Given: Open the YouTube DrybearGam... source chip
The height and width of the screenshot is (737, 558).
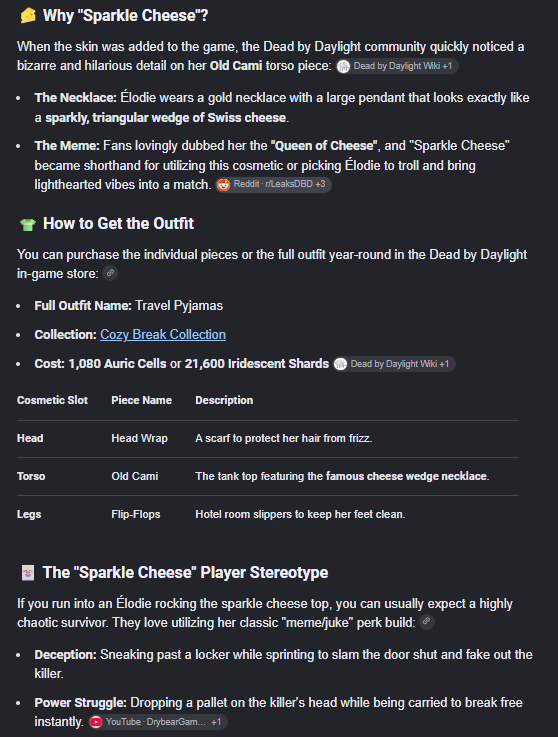Looking at the screenshot, I should (157, 721).
